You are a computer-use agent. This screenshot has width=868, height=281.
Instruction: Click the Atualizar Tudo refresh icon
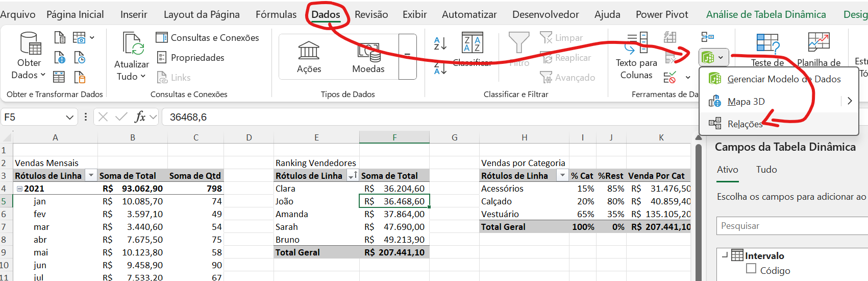tap(133, 44)
